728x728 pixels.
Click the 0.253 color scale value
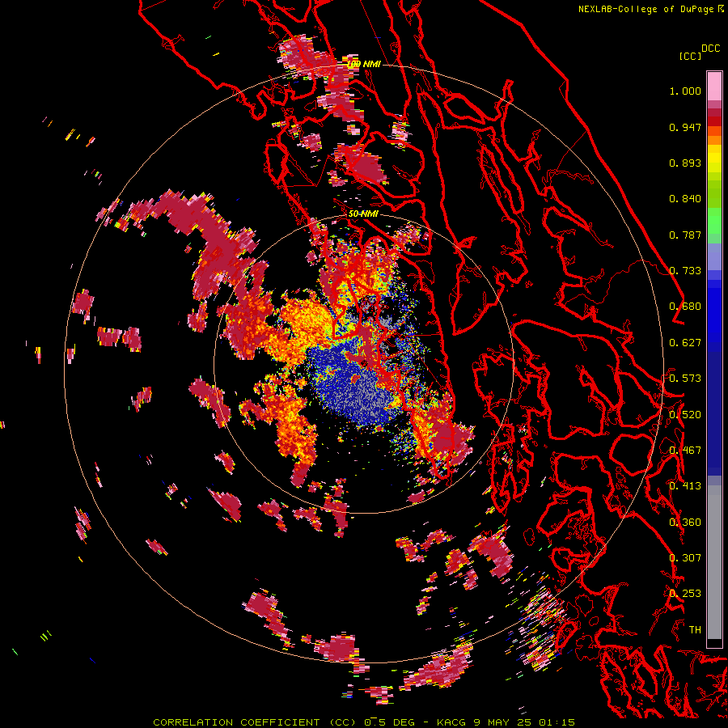[x=685, y=594]
